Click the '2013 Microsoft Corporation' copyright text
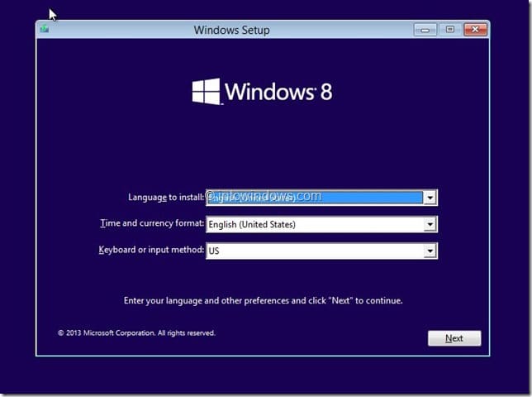The width and height of the screenshot is (532, 397). pos(136,332)
